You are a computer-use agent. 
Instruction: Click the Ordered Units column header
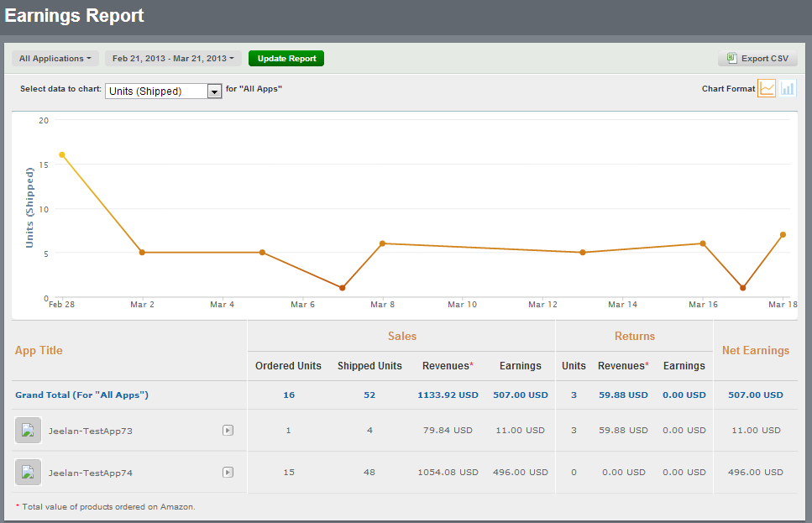tap(288, 366)
